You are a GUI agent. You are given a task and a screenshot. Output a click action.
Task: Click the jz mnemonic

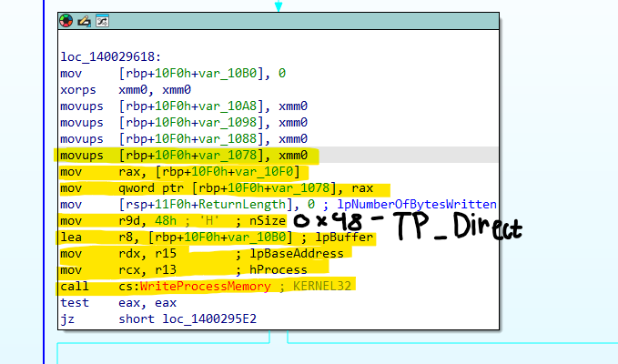tap(67, 318)
